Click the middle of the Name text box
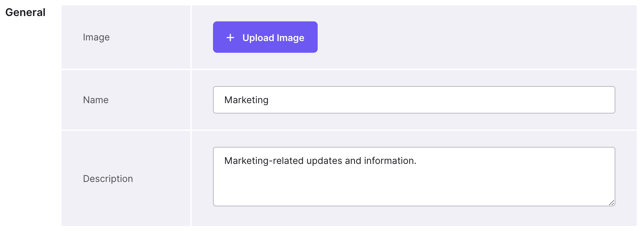This screenshot has height=231, width=644. pos(414,100)
